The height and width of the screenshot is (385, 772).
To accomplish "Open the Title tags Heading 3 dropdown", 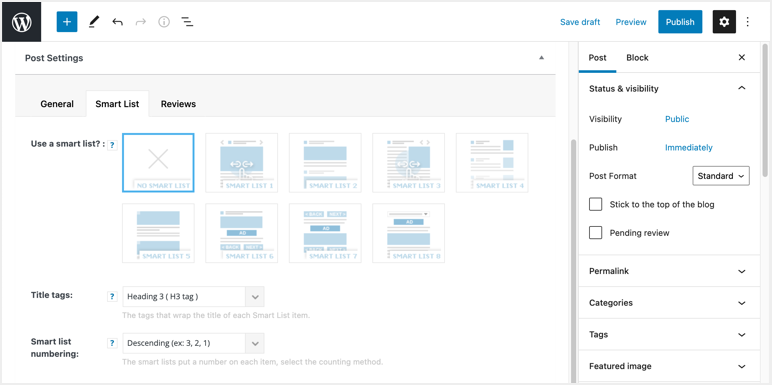I will [193, 297].
